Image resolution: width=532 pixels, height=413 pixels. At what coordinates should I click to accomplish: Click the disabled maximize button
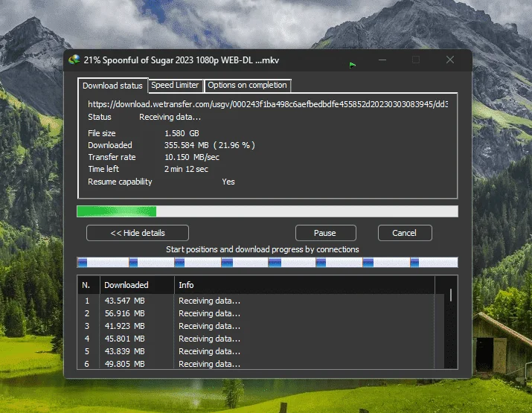point(416,60)
